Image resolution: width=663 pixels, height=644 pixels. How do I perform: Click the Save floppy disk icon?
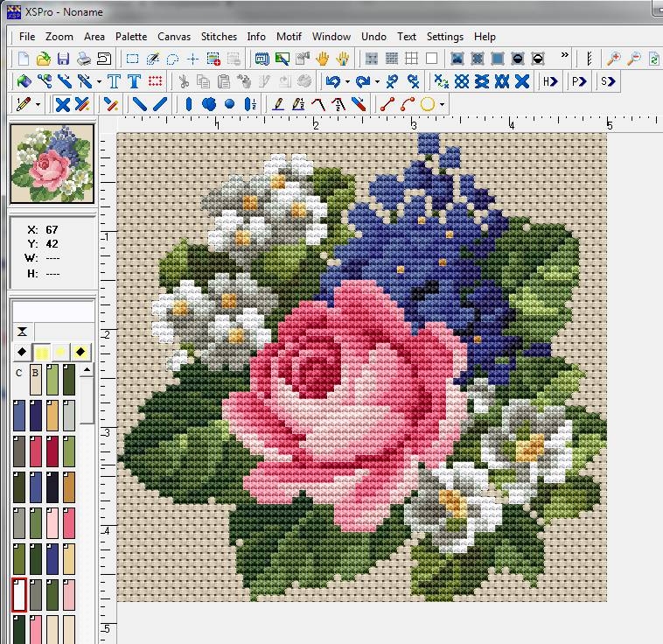click(x=63, y=59)
